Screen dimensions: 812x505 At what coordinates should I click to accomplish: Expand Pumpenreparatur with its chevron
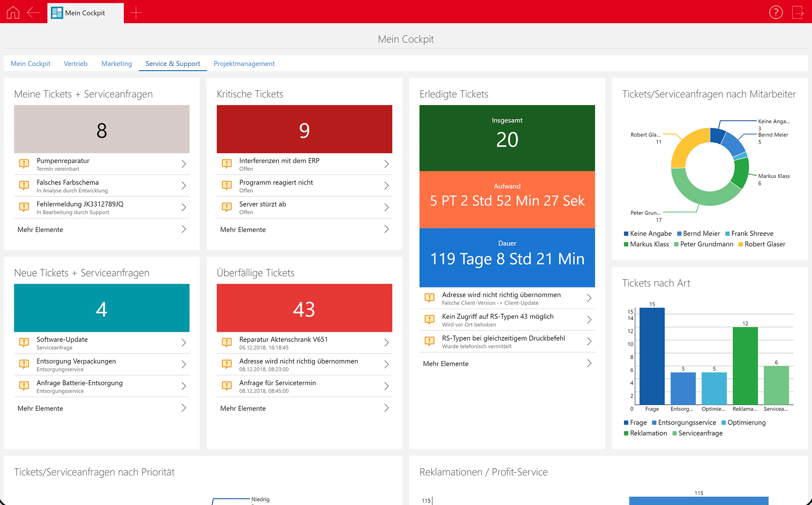[184, 164]
